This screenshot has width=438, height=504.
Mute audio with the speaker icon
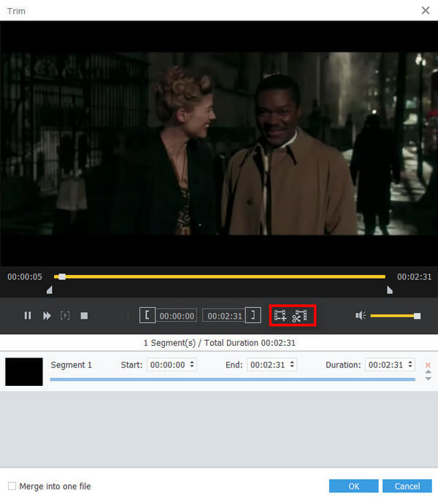coord(360,316)
